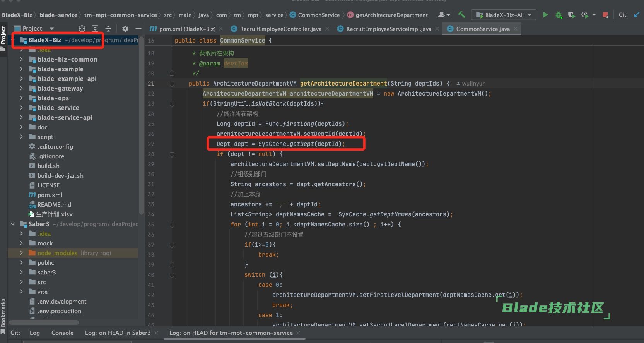Start debugging with the bug icon
This screenshot has height=343, width=644.
[x=559, y=15]
